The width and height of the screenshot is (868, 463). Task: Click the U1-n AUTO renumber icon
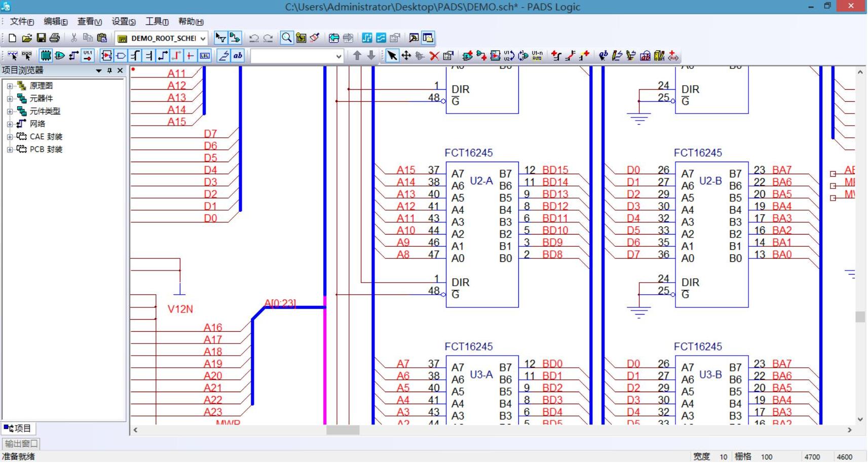pyautogui.click(x=537, y=56)
